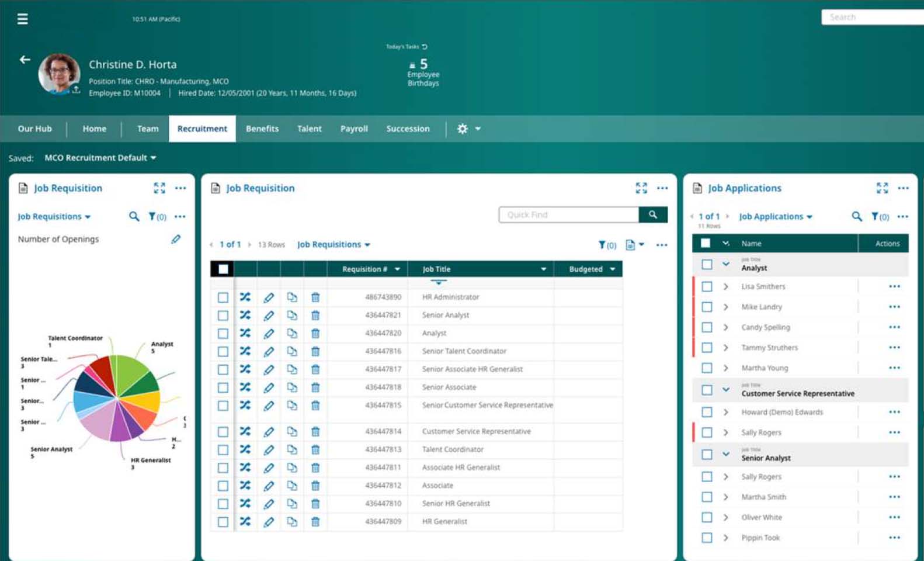Click the Quick Find search magnifier button
The height and width of the screenshot is (561, 924).
(x=653, y=215)
